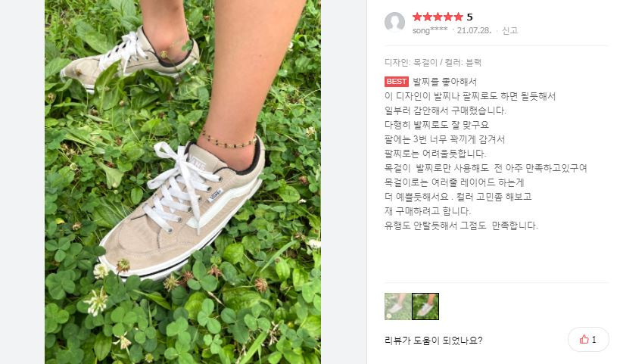Click the fifth red rating star
Screen dimensions: 623x364
point(458,17)
